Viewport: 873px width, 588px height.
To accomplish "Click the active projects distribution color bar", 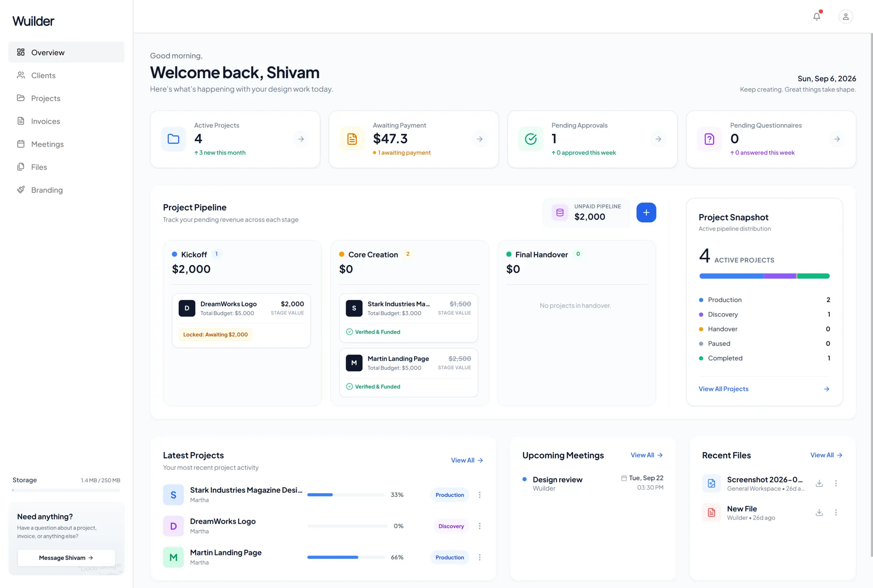I will coord(764,276).
